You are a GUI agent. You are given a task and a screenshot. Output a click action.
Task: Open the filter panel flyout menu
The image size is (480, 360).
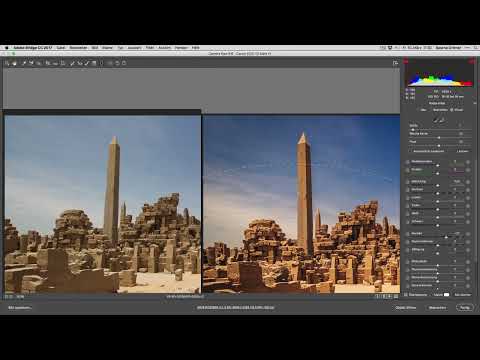pyautogui.click(x=475, y=103)
